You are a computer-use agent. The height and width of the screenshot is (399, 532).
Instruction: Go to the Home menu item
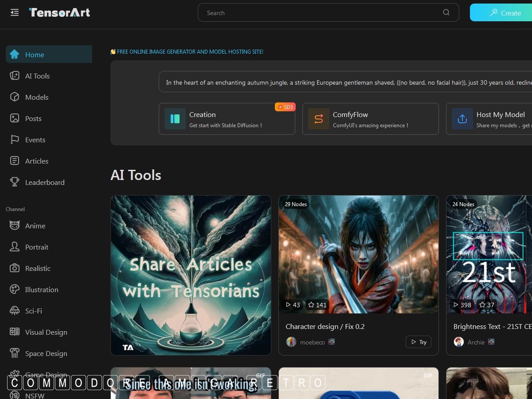coord(49,55)
